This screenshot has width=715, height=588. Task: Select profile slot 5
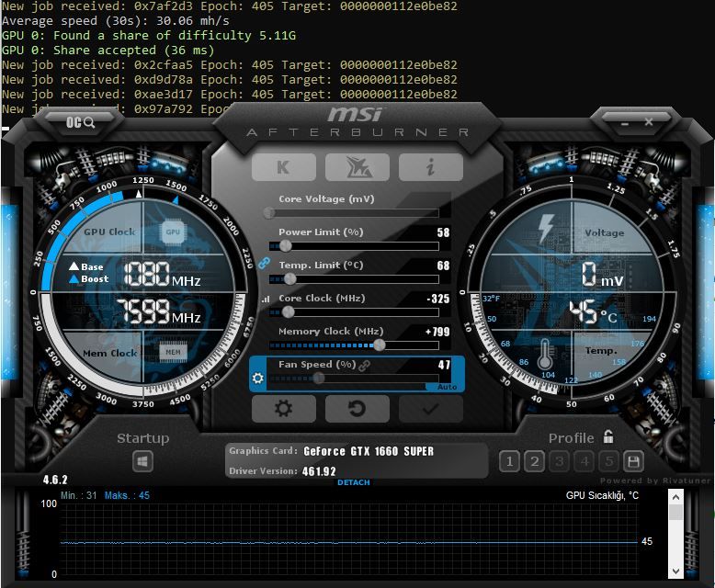[608, 462]
